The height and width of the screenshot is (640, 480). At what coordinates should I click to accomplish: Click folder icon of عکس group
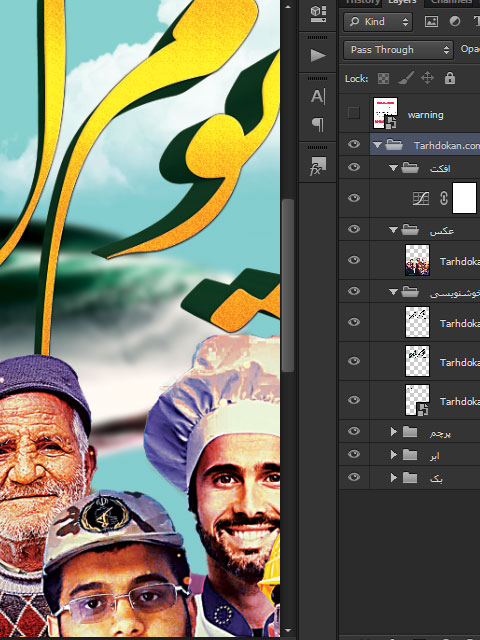(x=410, y=230)
